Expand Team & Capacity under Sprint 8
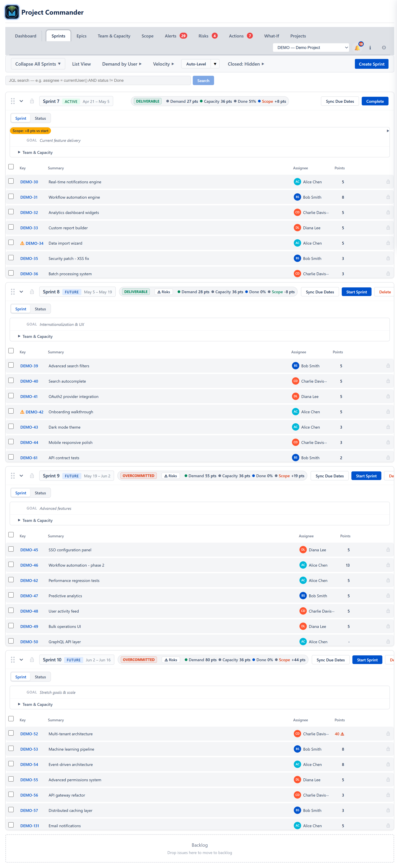397x868 pixels. [35, 336]
